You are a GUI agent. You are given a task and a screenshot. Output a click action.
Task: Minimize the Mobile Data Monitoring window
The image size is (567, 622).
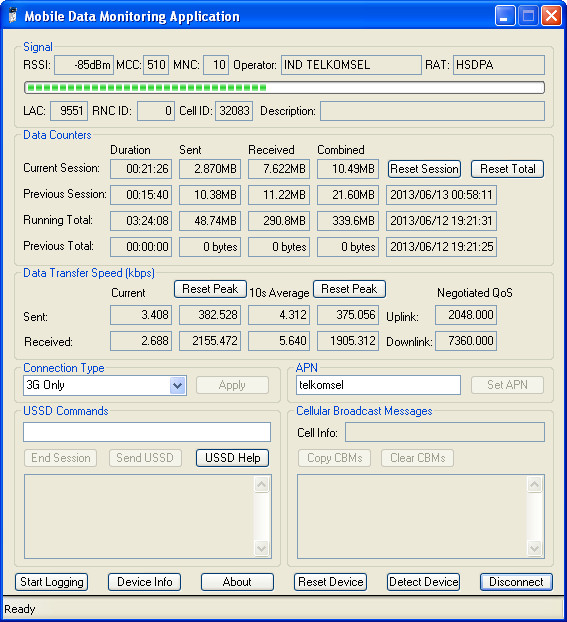tap(505, 16)
